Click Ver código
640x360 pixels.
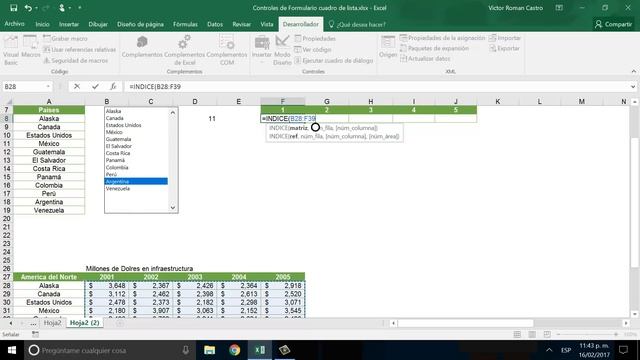(x=313, y=49)
